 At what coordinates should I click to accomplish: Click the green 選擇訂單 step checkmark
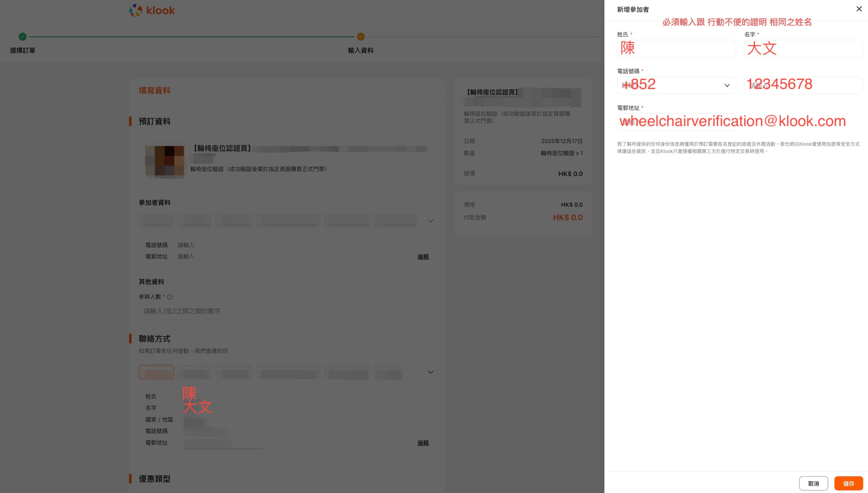22,37
